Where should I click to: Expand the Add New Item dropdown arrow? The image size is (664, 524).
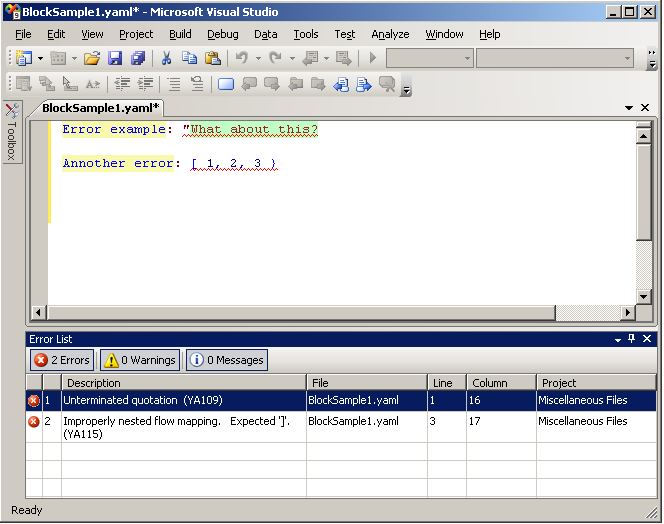[74, 58]
